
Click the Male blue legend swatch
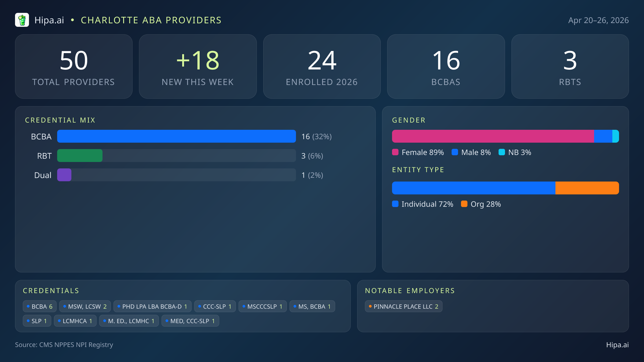coord(455,152)
